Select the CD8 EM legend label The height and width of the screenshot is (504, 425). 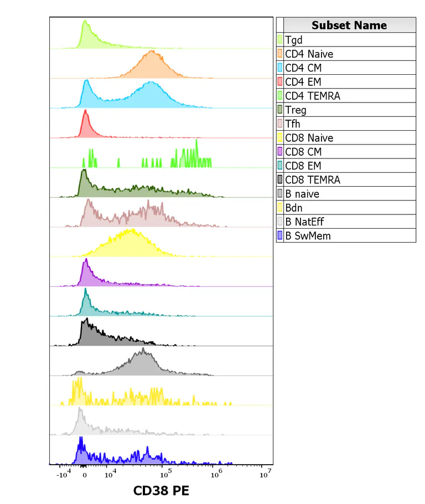pos(303,166)
